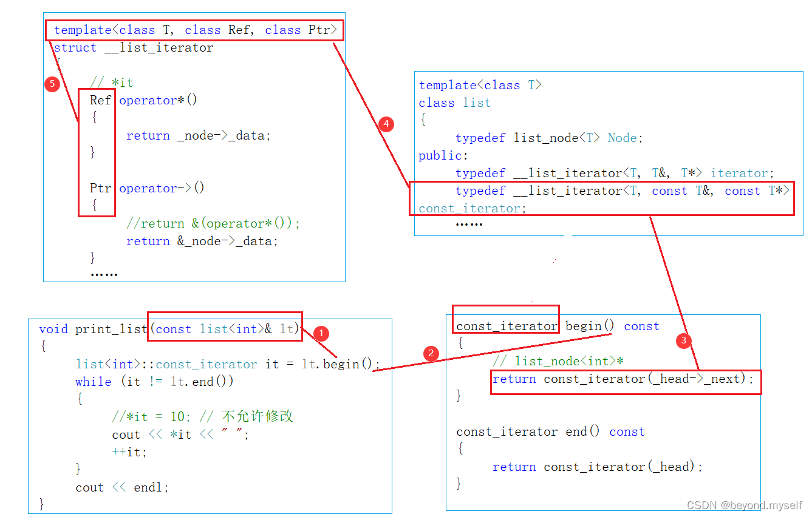
Task: Click the typedef list_node<T> Node line
Action: [x=545, y=138]
